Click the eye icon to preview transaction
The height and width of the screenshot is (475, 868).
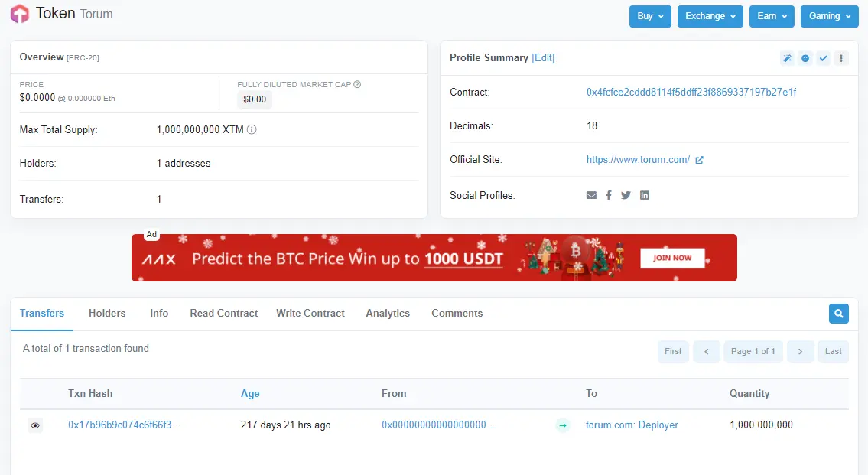(x=35, y=425)
